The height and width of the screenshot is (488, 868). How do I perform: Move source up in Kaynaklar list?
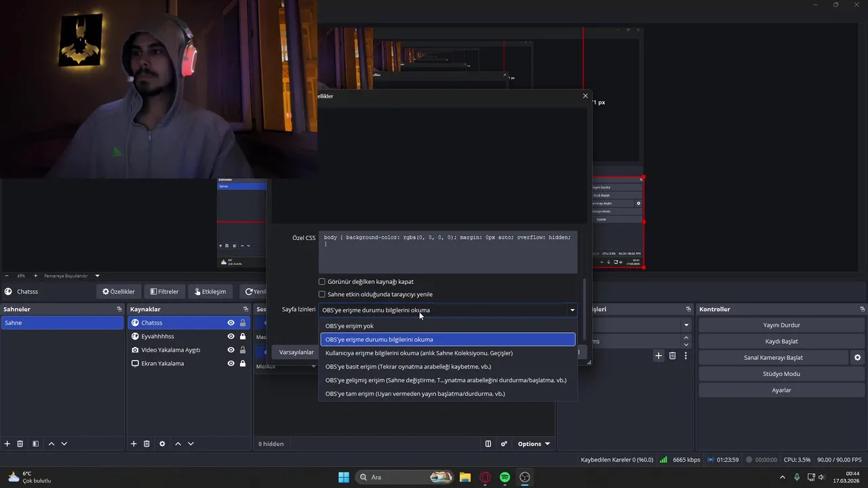point(178,444)
